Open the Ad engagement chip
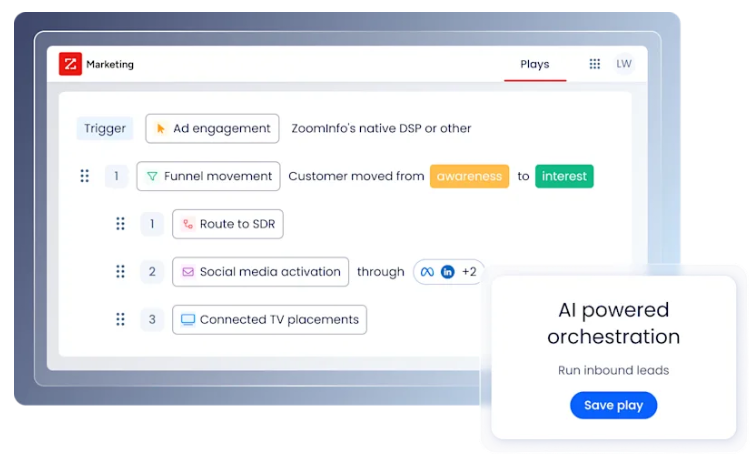Screen dimensions: 750x456 coord(212,128)
